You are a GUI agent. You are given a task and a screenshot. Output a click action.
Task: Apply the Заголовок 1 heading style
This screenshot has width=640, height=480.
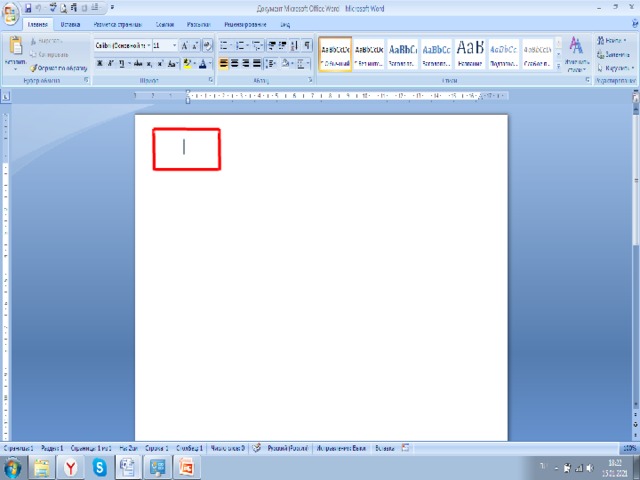[x=403, y=52]
